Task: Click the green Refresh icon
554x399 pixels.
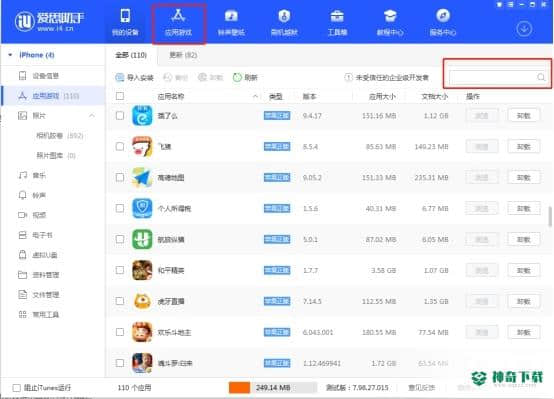Action: 237,77
